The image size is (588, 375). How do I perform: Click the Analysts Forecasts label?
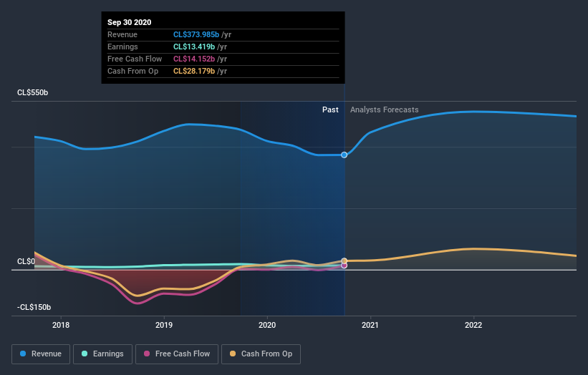tap(385, 109)
